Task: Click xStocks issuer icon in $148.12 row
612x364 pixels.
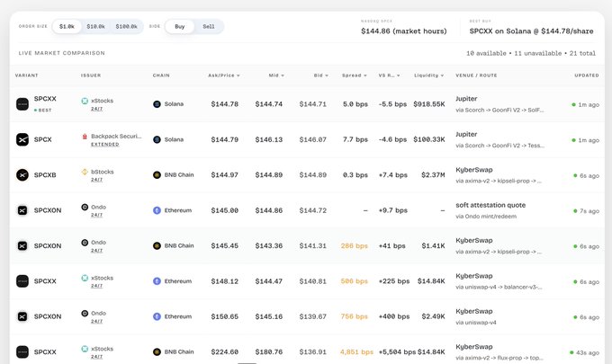Action: 85,278
